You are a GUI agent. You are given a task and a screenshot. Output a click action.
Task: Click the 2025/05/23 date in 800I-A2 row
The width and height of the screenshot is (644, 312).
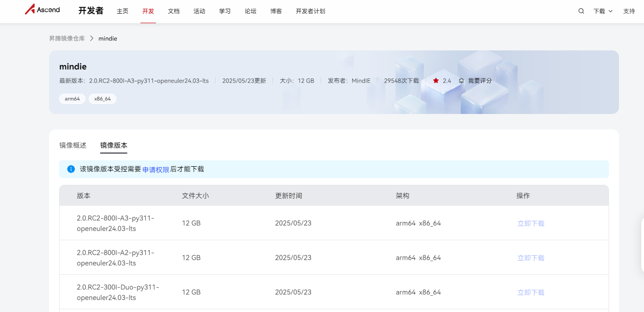tap(293, 258)
